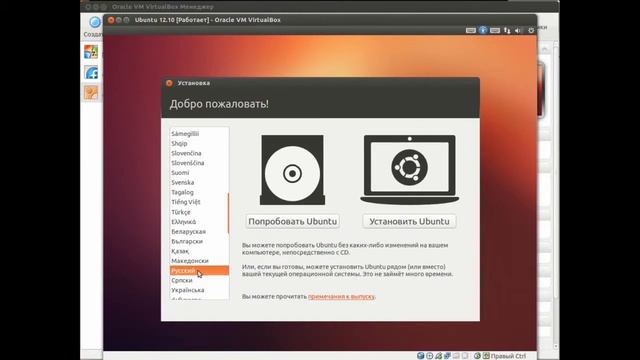Viewport: 640px width, 360px height.
Task: Click the USB devices icon in VirtualBox status bar
Action: (438, 356)
